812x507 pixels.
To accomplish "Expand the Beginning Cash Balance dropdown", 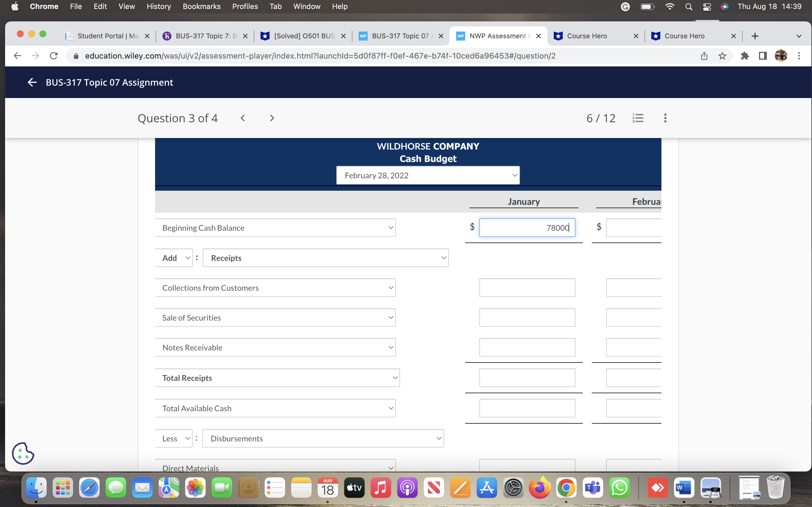I will (275, 228).
